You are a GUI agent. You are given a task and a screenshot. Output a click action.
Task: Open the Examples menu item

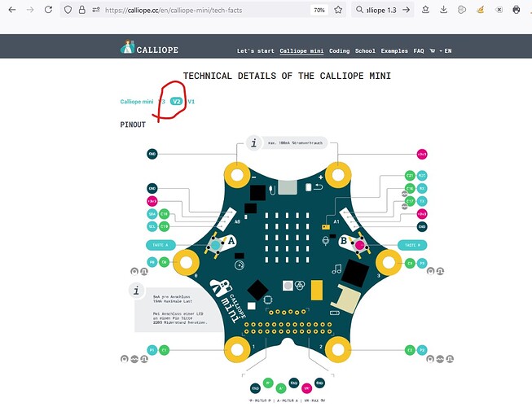pos(394,51)
